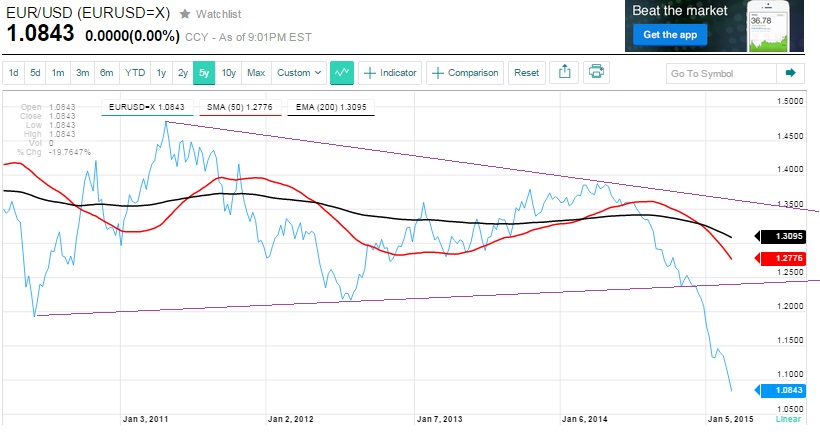The width and height of the screenshot is (820, 437).
Task: Select the 6m range tab
Action: [x=106, y=73]
